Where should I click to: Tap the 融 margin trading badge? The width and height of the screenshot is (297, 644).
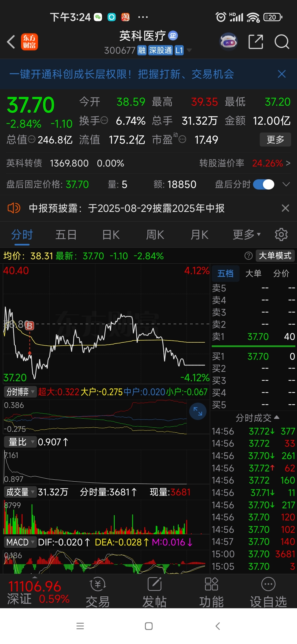click(x=142, y=50)
